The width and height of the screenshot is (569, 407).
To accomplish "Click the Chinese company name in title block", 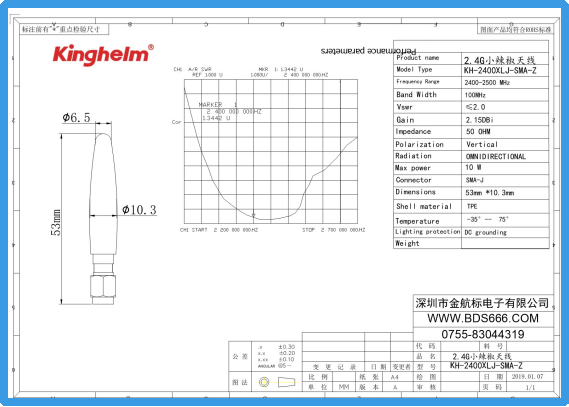I will pos(482,303).
